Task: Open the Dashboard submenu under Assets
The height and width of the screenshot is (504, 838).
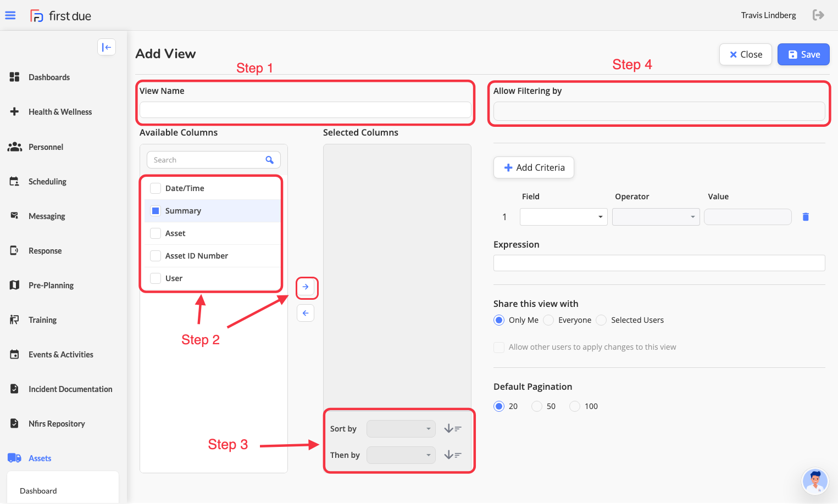Action: (38, 491)
